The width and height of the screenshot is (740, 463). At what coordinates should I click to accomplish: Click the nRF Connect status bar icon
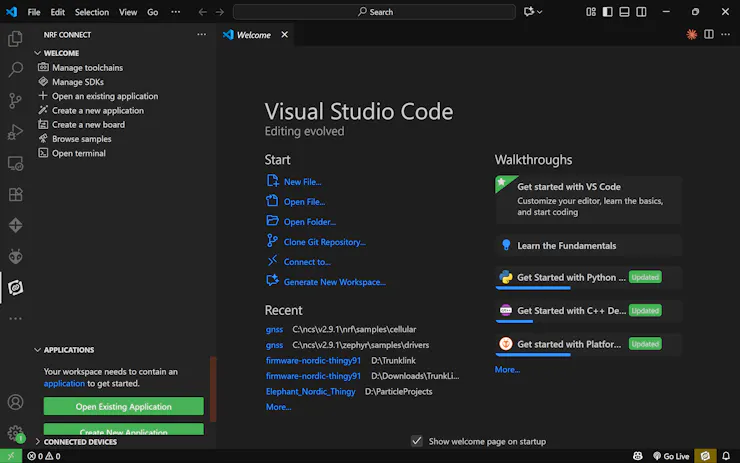705,456
